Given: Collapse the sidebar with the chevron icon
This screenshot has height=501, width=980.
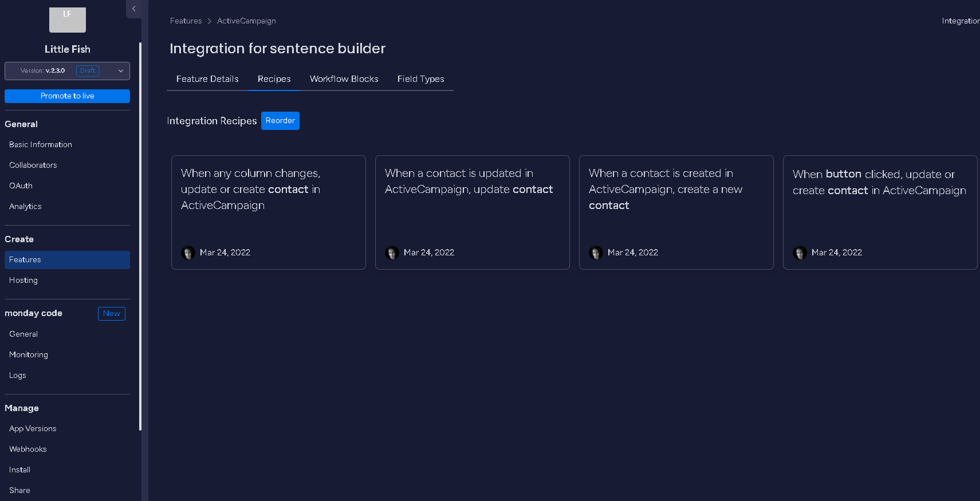Looking at the screenshot, I should (134, 9).
